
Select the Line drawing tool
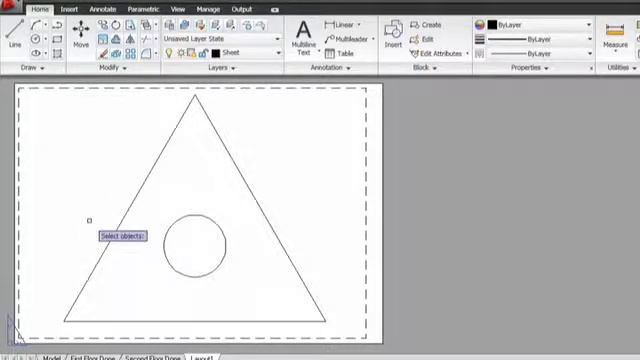[15, 33]
